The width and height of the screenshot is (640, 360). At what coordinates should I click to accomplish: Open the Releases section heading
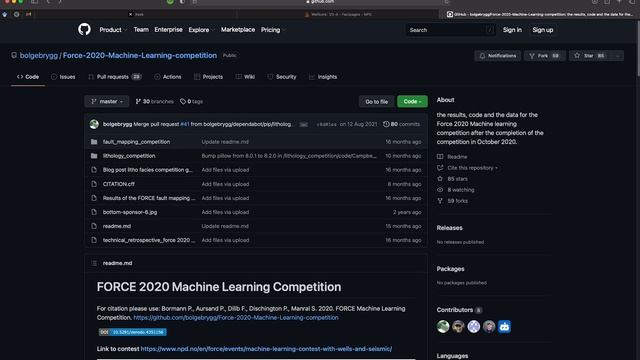(449, 228)
